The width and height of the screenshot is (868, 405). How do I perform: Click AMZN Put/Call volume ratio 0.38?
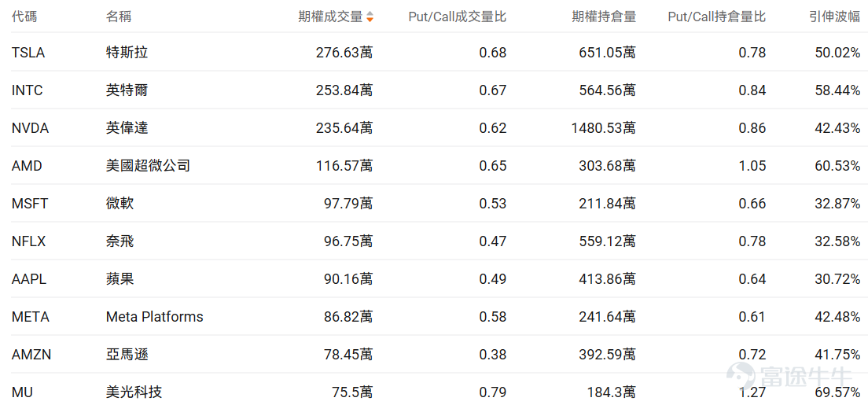click(493, 354)
